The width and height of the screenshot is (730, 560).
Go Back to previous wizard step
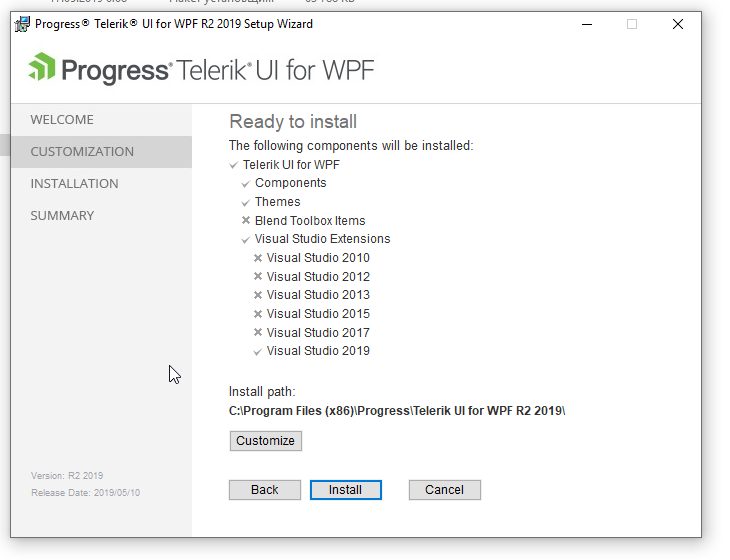coord(264,490)
